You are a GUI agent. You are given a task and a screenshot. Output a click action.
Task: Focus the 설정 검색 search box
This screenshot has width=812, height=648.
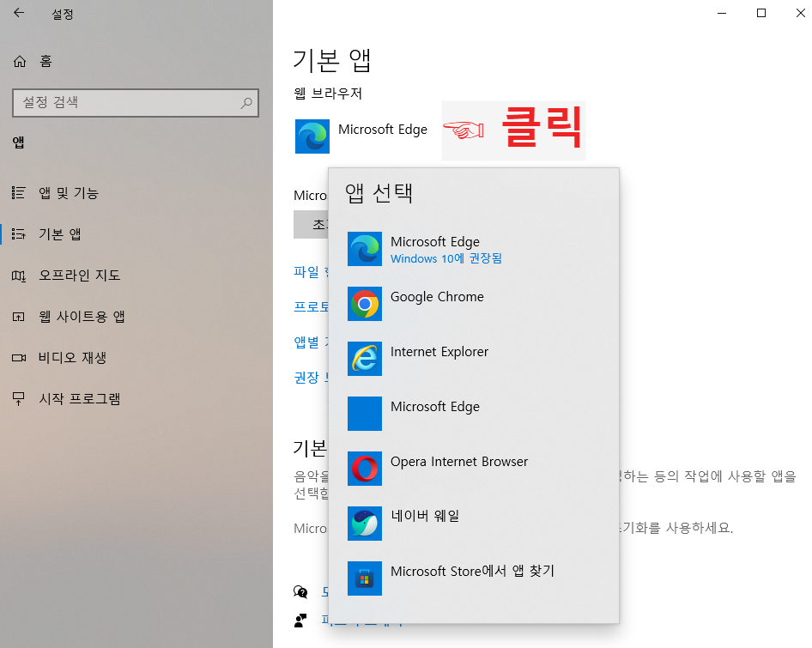pos(136,102)
